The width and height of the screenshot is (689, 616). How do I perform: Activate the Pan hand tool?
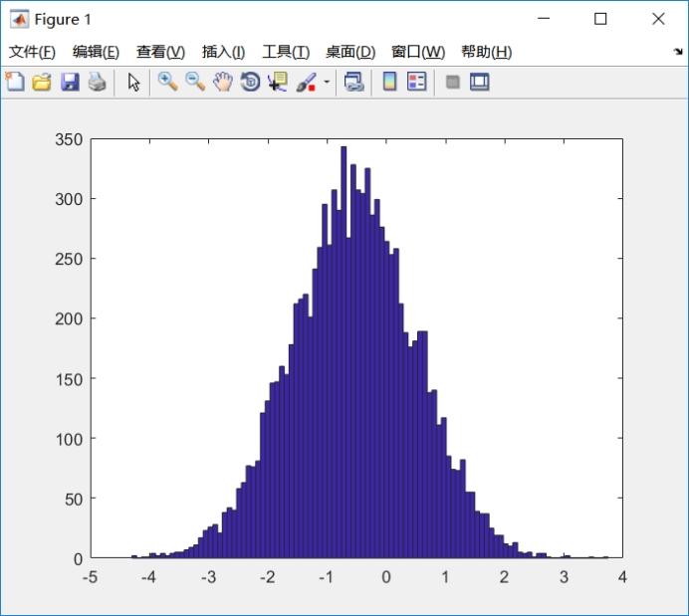click(x=222, y=83)
